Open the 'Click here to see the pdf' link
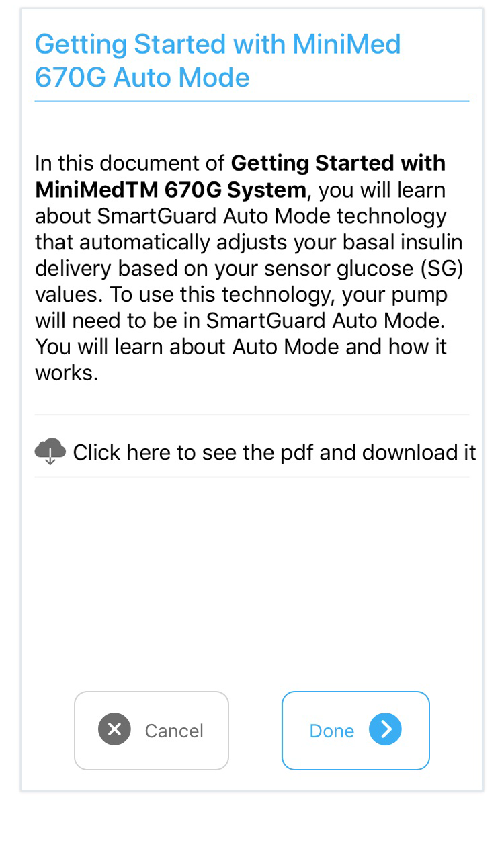The height and width of the screenshot is (855, 504). click(x=274, y=452)
